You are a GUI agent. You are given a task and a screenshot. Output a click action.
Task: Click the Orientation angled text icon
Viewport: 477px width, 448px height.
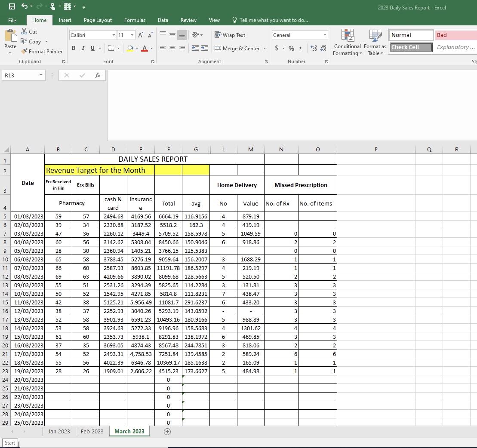click(x=195, y=35)
